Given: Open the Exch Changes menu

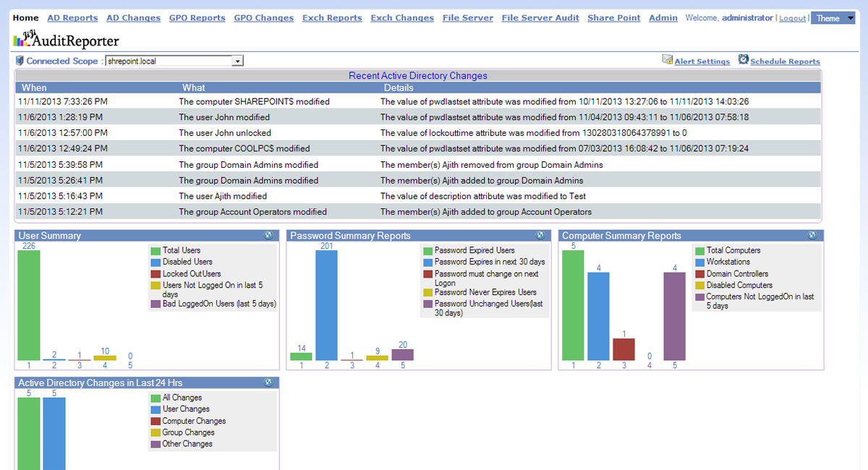Looking at the screenshot, I should point(402,18).
